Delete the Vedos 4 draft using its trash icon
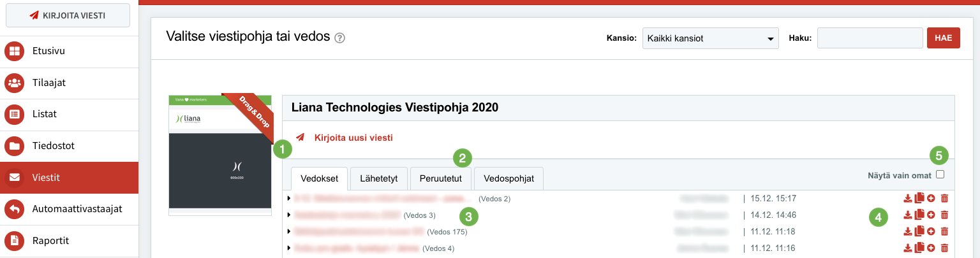Image resolution: width=980 pixels, height=258 pixels. click(945, 248)
